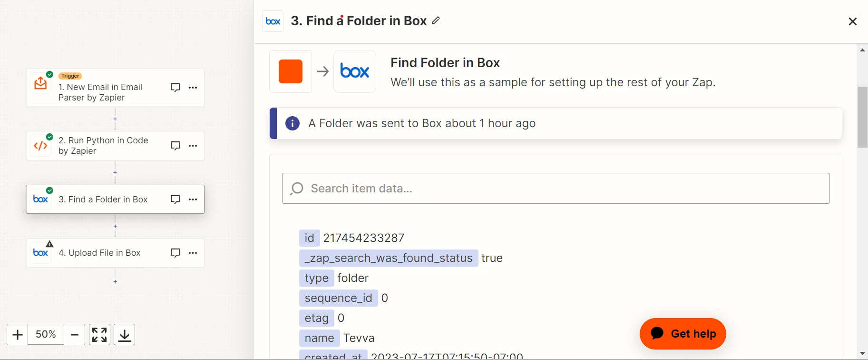Click id value 217454233287
Screen dimensions: 868x360
tap(364, 238)
